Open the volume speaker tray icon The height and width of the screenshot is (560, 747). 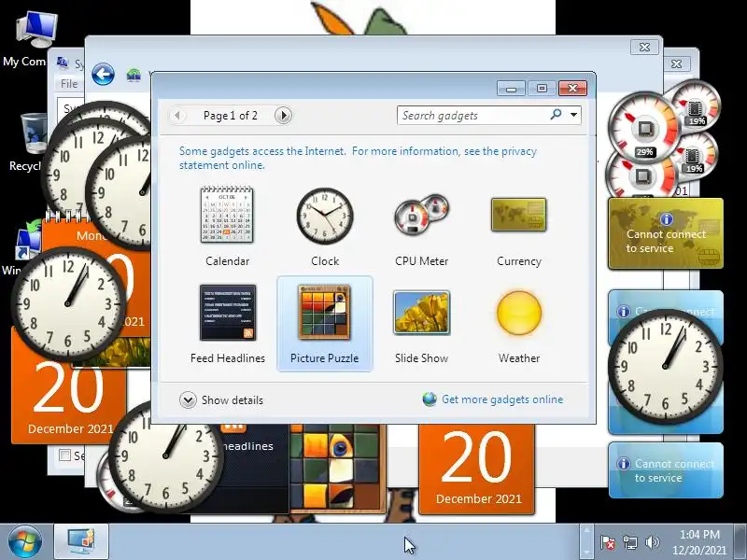coord(652,542)
